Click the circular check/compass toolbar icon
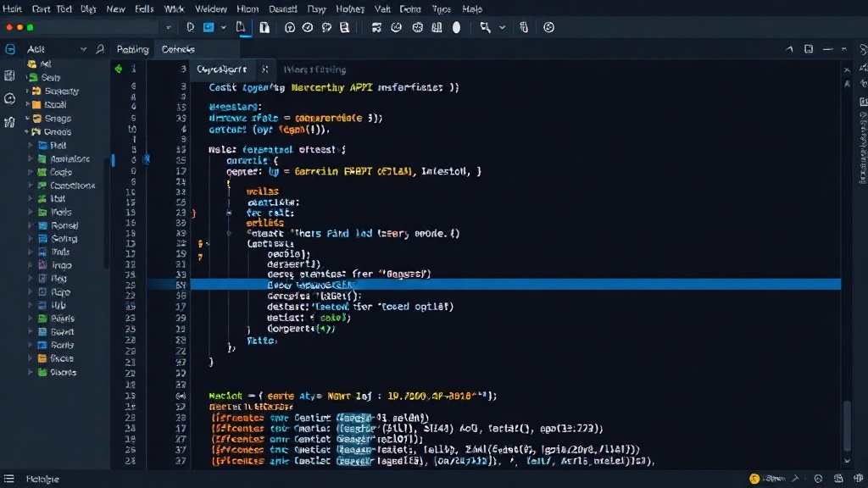The width and height of the screenshot is (868, 488). point(308,28)
